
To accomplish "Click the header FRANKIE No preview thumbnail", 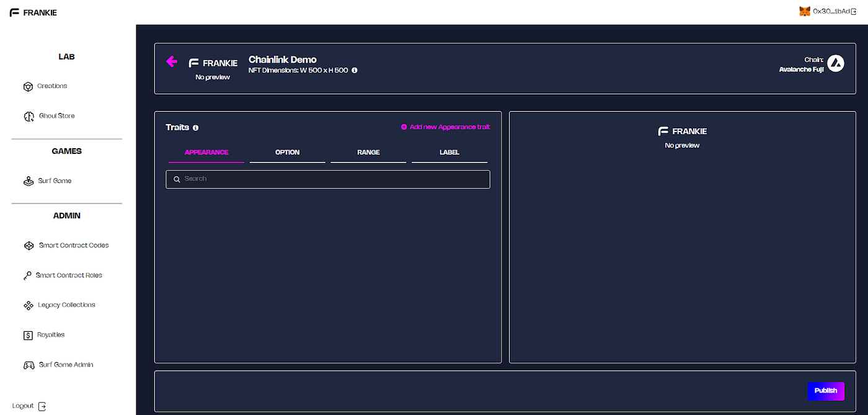I will pos(213,69).
